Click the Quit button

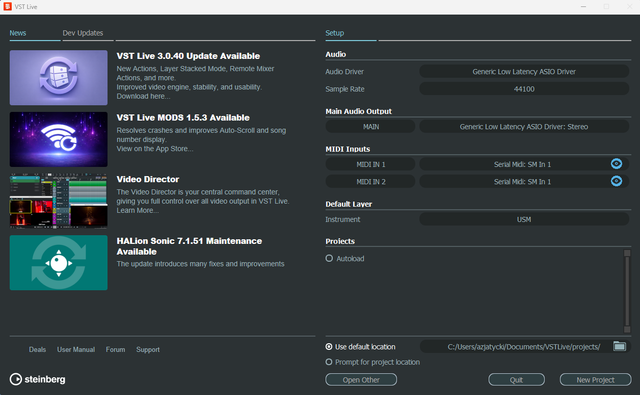click(516, 379)
